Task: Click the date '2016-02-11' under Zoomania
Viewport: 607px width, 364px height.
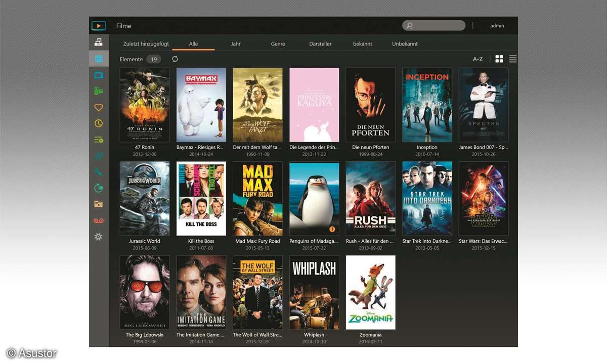Action: pos(371,341)
